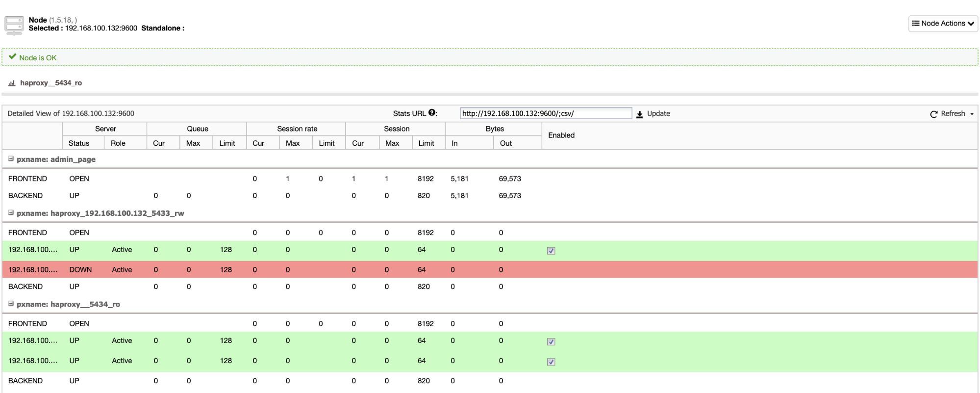The width and height of the screenshot is (980, 393).
Task: Click the Bytes column group header
Action: point(495,129)
